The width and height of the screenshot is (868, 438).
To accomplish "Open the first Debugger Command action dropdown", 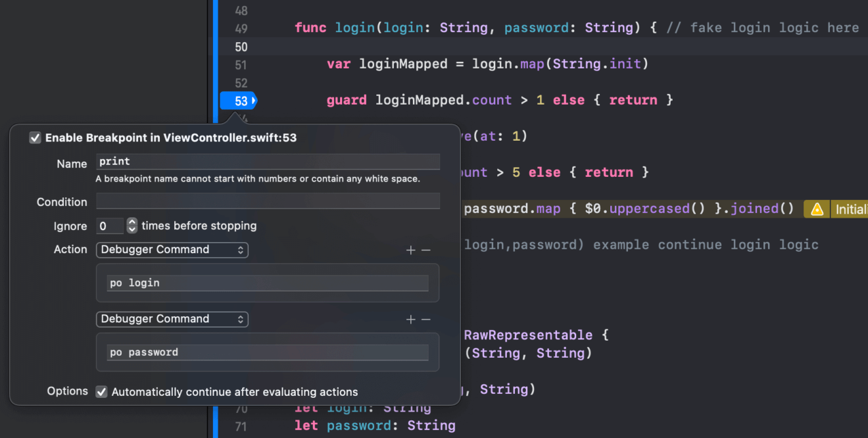I will pos(172,250).
